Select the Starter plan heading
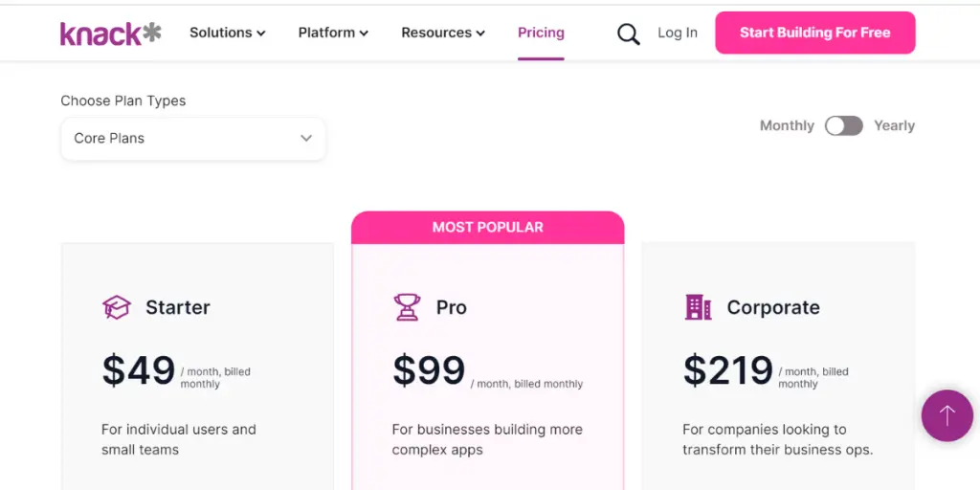 177,307
